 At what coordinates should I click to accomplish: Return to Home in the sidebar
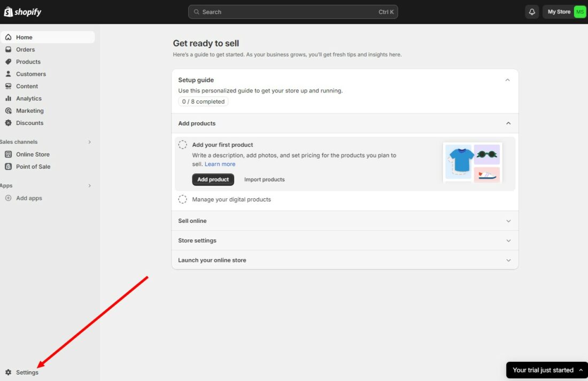24,37
